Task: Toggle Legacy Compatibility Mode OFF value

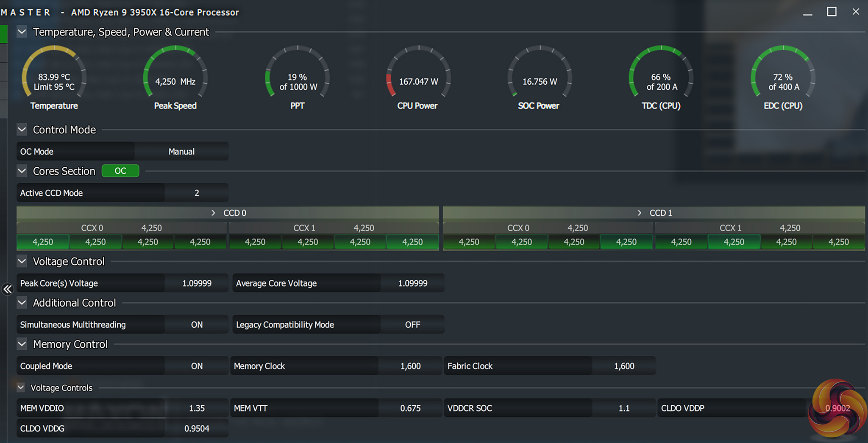Action: click(412, 325)
